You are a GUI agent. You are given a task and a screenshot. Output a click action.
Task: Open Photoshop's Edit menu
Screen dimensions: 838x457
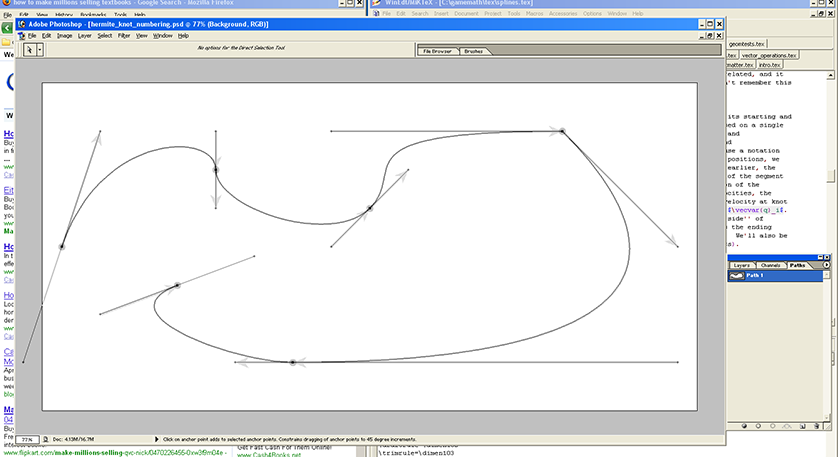tap(46, 36)
